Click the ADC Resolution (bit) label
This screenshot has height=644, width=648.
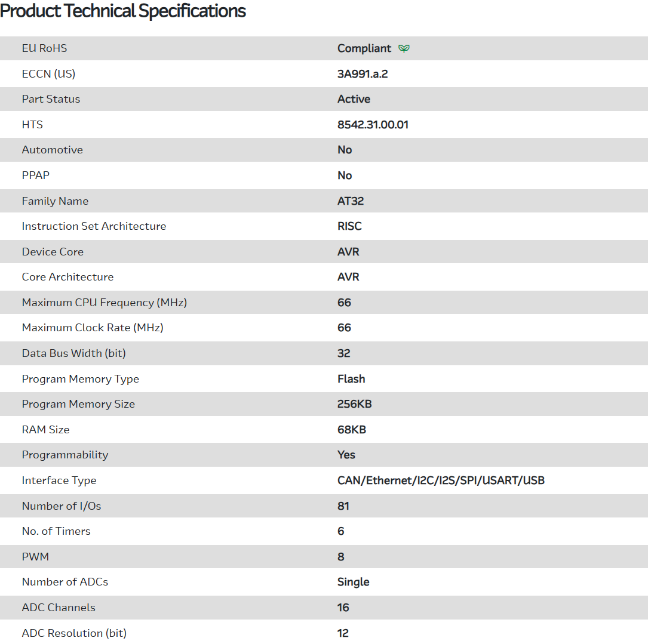(x=74, y=633)
